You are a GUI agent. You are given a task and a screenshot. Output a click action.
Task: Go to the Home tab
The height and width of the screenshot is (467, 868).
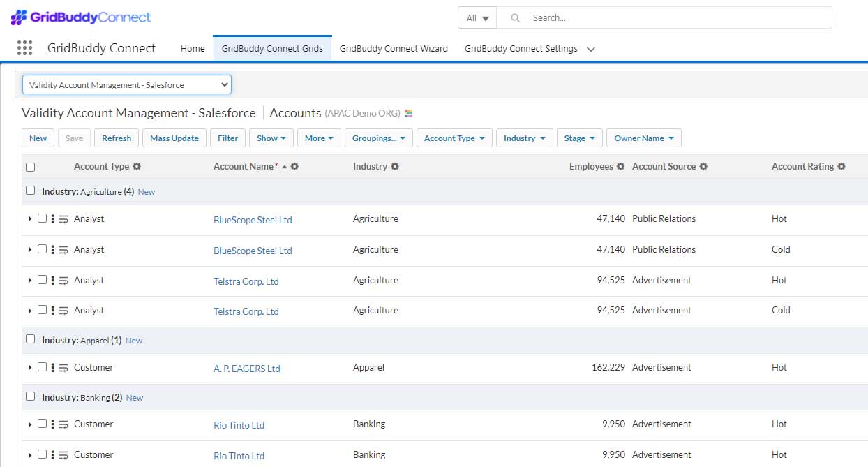(x=193, y=49)
